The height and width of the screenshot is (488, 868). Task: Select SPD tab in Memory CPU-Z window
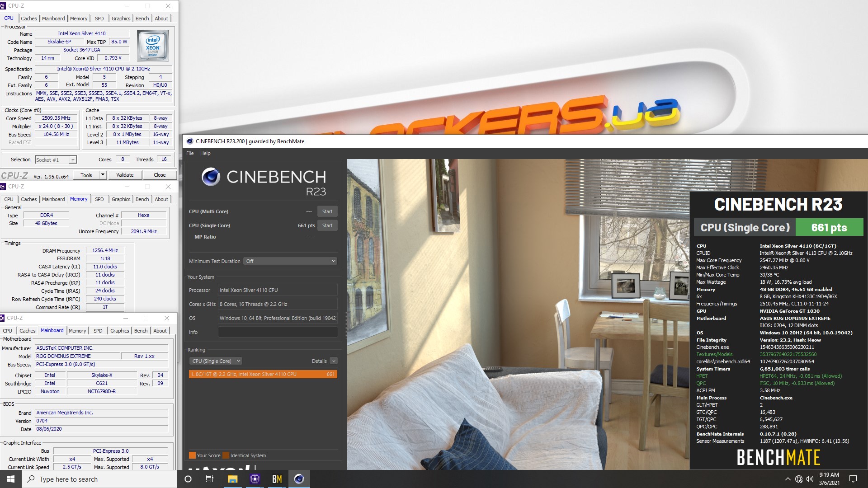[99, 199]
